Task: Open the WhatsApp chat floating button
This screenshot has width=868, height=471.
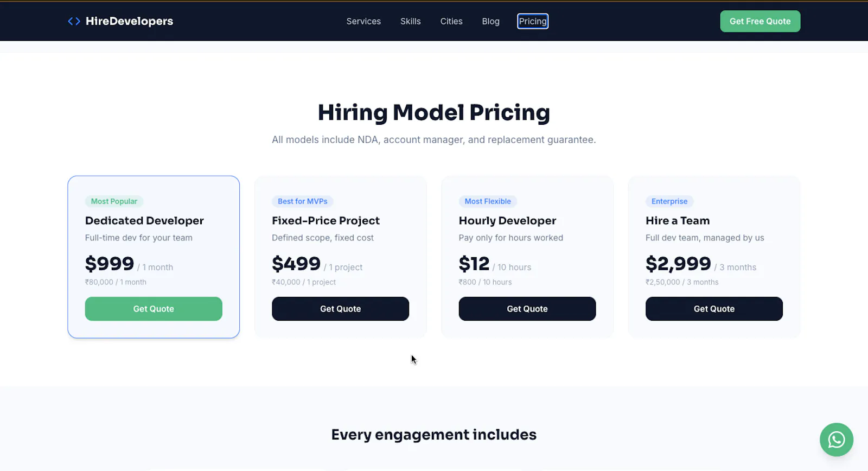Action: (836, 440)
